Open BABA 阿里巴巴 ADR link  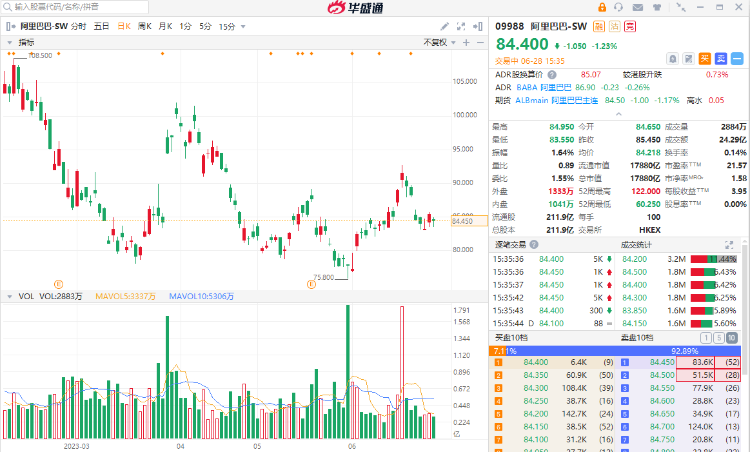[x=544, y=88]
